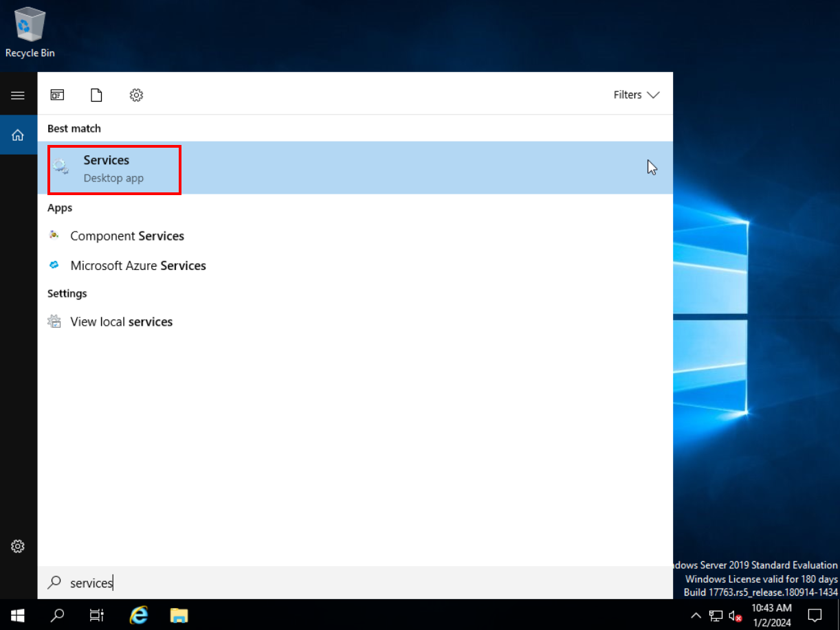Screen dimensions: 840x630
Task: Open View local services setting
Action: (x=121, y=322)
